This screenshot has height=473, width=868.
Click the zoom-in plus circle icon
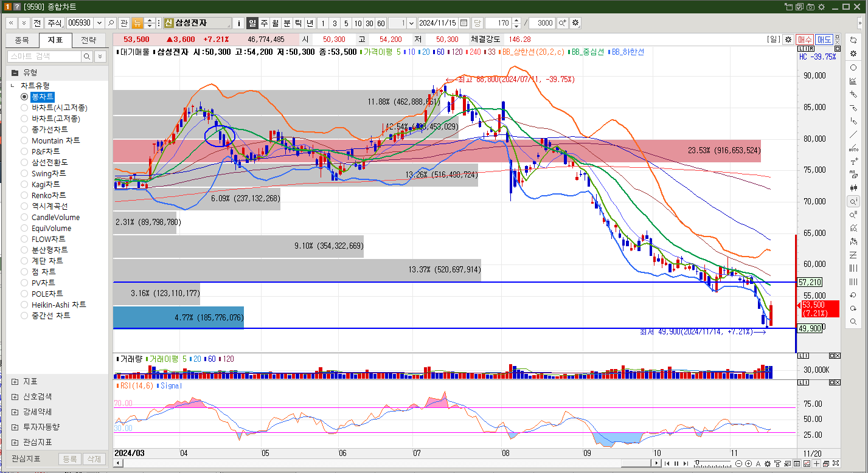tap(748, 463)
